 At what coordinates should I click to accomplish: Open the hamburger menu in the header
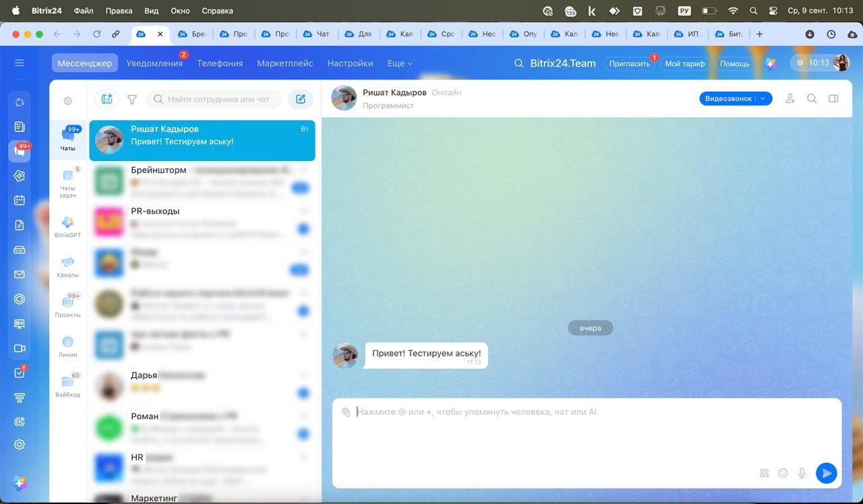(20, 63)
